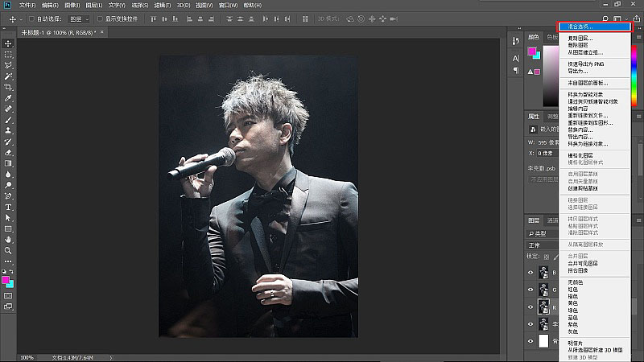The width and height of the screenshot is (644, 362).
Task: Open the color panel flyout menu
Action: 638,37
